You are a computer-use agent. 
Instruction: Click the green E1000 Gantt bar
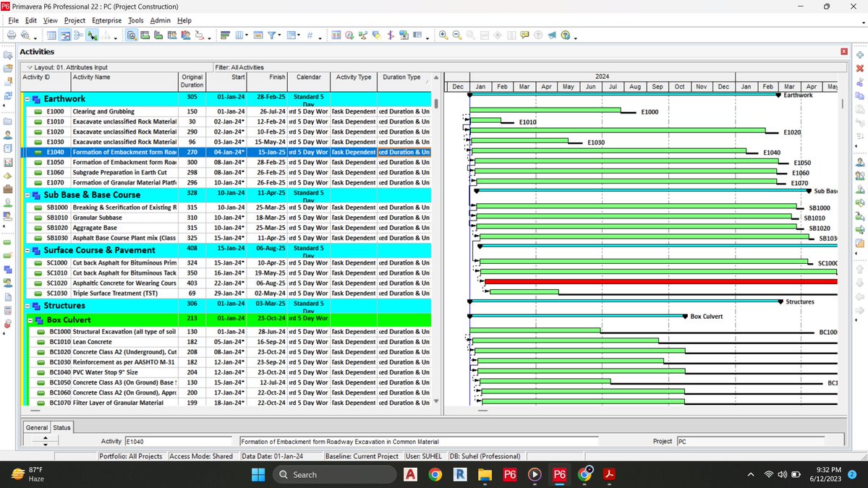[545, 110]
